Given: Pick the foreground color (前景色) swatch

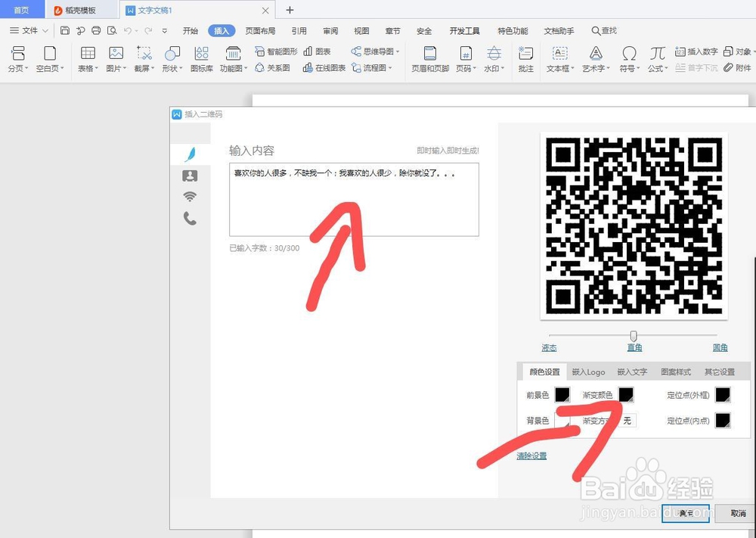Looking at the screenshot, I should click(562, 395).
